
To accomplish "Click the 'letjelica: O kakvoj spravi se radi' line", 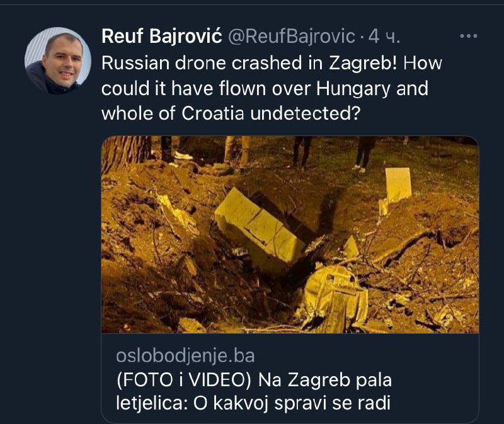I will [x=253, y=403].
